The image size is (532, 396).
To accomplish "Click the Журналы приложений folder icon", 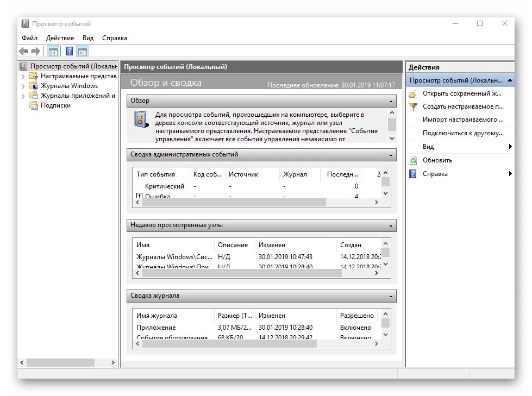I will [x=34, y=95].
